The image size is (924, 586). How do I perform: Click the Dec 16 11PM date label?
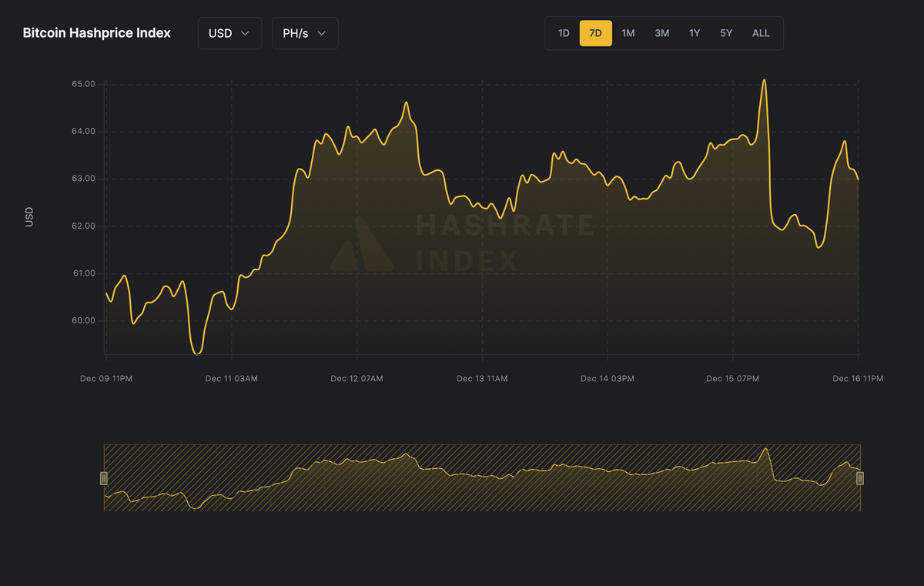click(858, 378)
